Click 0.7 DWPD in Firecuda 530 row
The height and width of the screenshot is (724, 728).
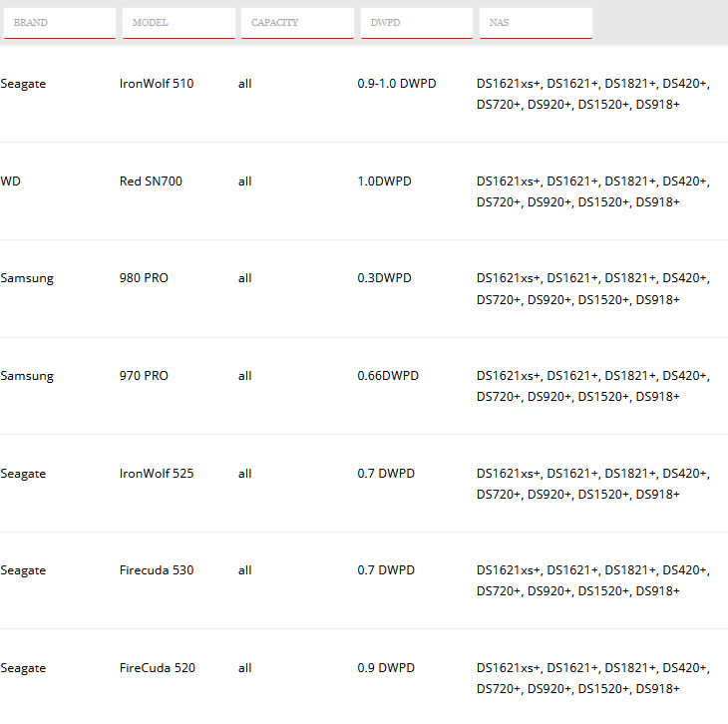386,570
